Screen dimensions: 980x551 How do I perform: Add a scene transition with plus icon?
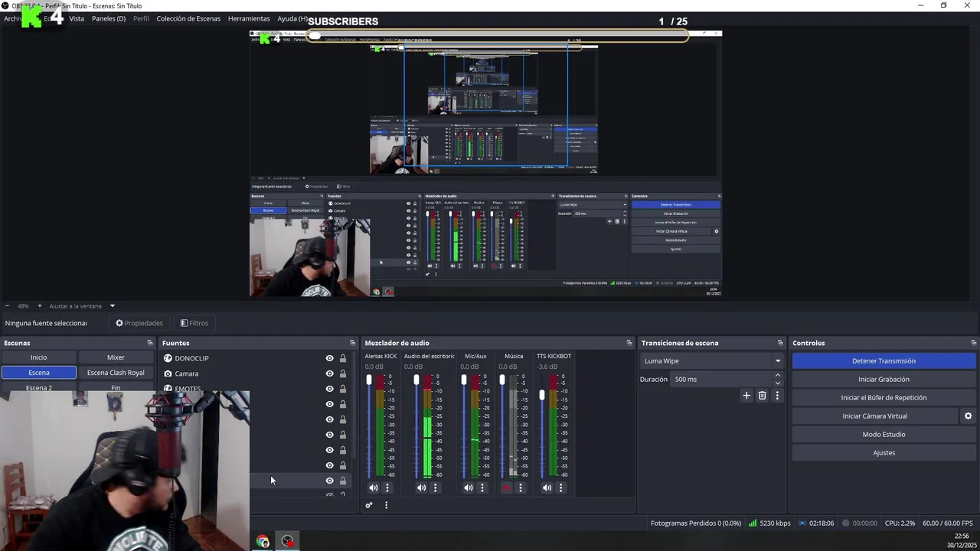(746, 396)
